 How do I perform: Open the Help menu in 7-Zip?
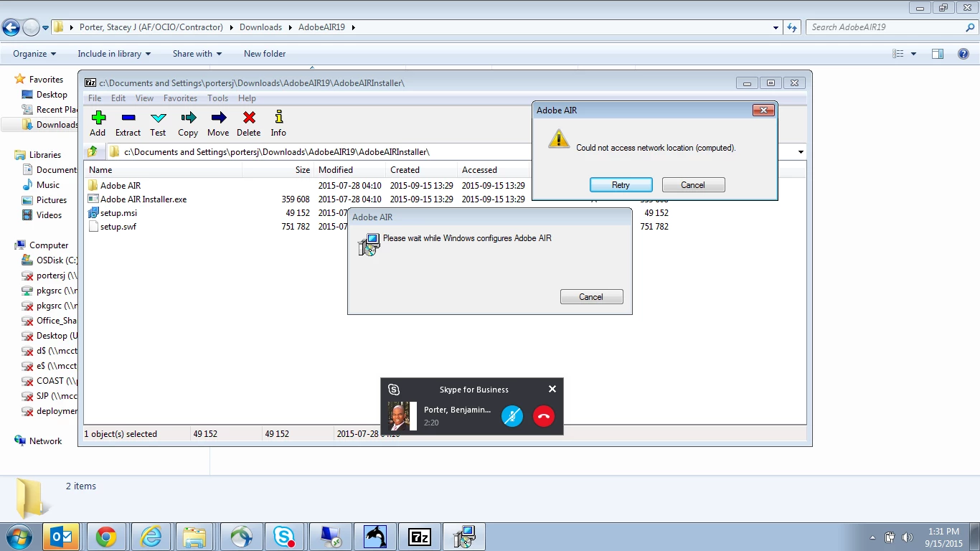coord(247,98)
